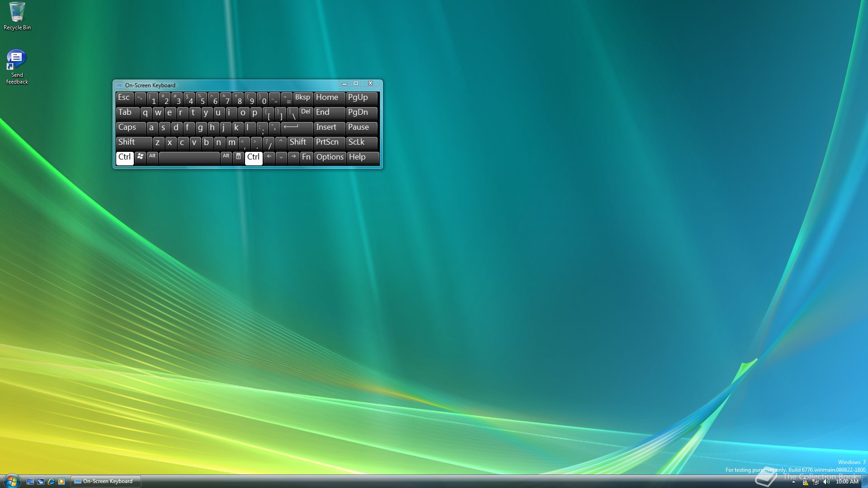Click the number 0 key

pyautogui.click(x=262, y=99)
